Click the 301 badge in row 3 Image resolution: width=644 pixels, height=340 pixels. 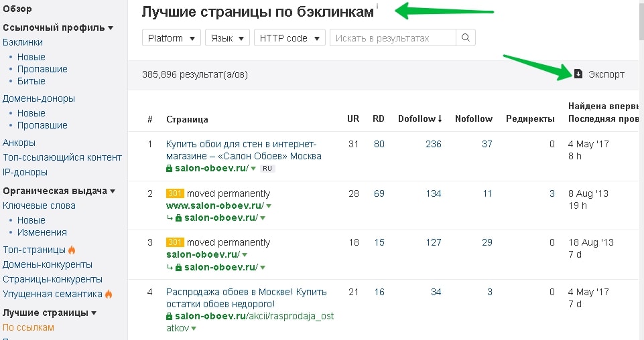(175, 242)
